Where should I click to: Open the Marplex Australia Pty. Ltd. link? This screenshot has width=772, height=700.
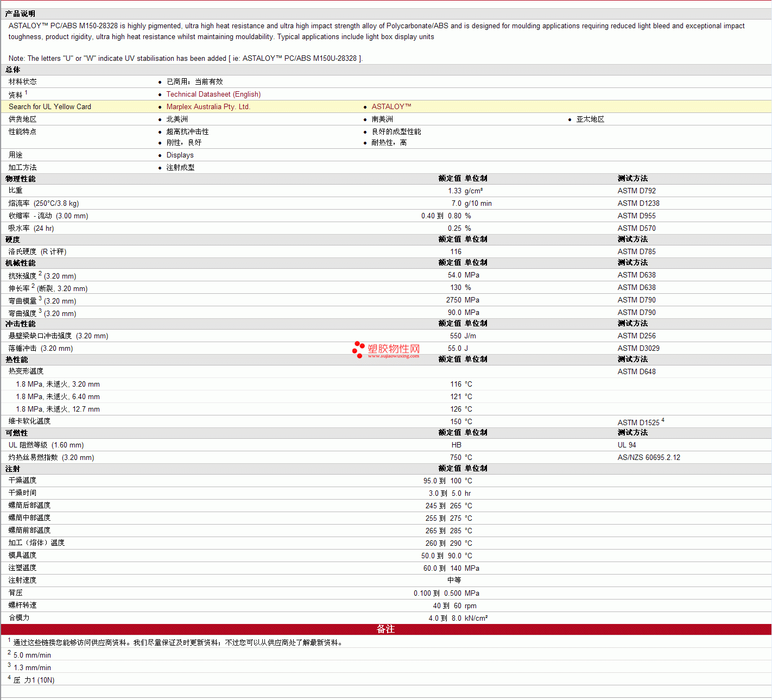tap(208, 107)
